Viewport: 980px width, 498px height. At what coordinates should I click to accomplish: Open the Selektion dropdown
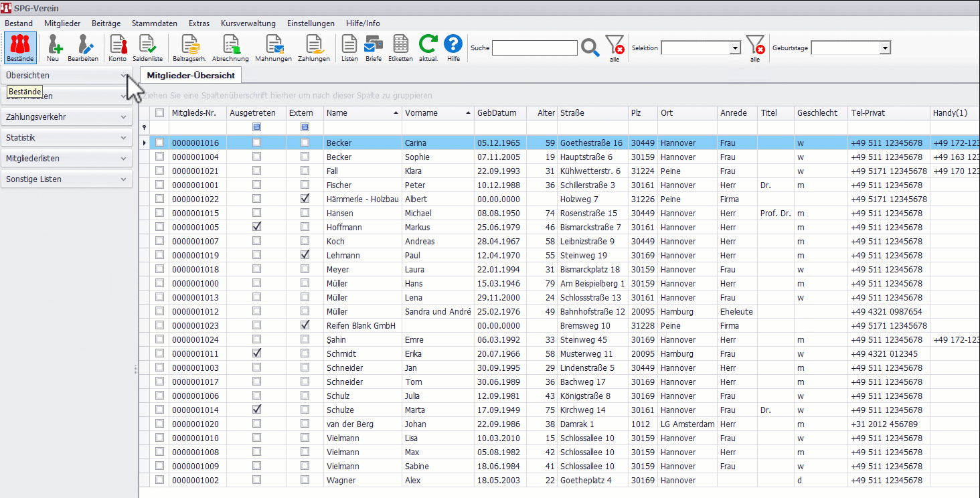pyautogui.click(x=735, y=48)
